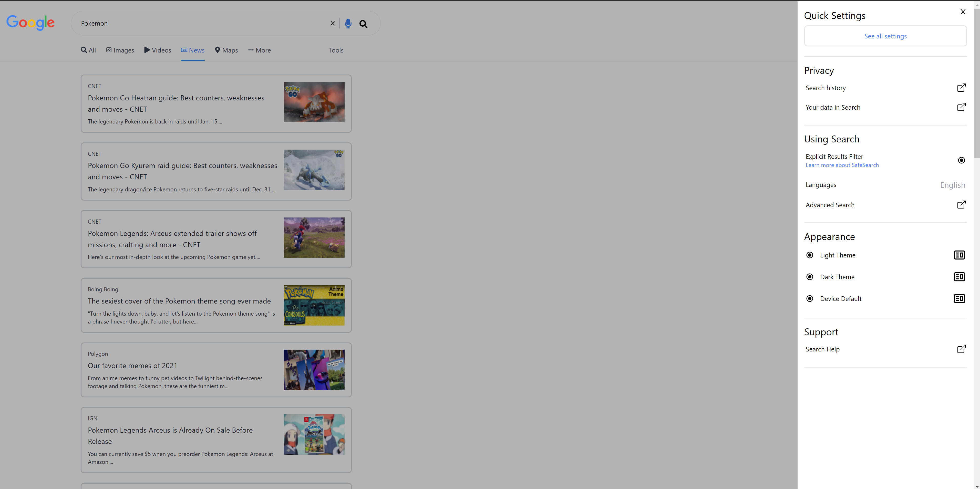Open Learn more about SafeSearch link
980x489 pixels.
tap(842, 165)
